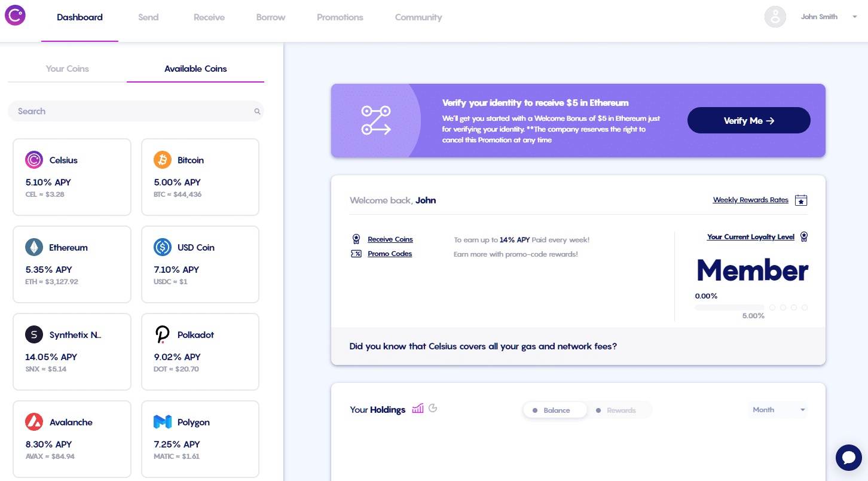868x481 pixels.
Task: Click the 5.35% APY Ethereum rate
Action: coord(49,270)
